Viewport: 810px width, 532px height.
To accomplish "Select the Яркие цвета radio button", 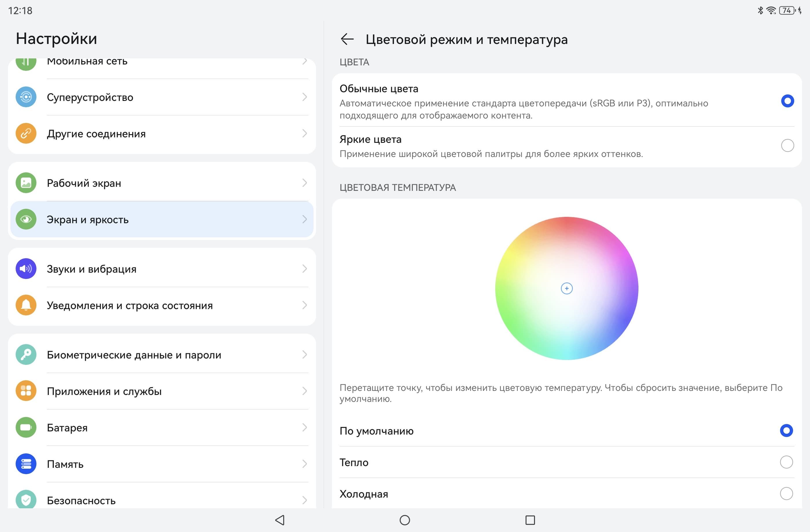I will pyautogui.click(x=787, y=146).
